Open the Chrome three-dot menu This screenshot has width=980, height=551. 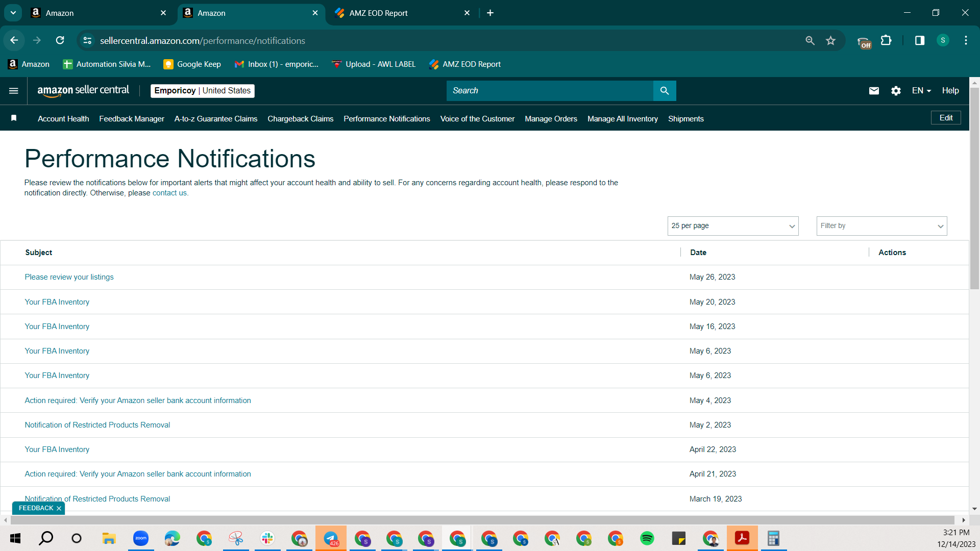[x=966, y=40]
